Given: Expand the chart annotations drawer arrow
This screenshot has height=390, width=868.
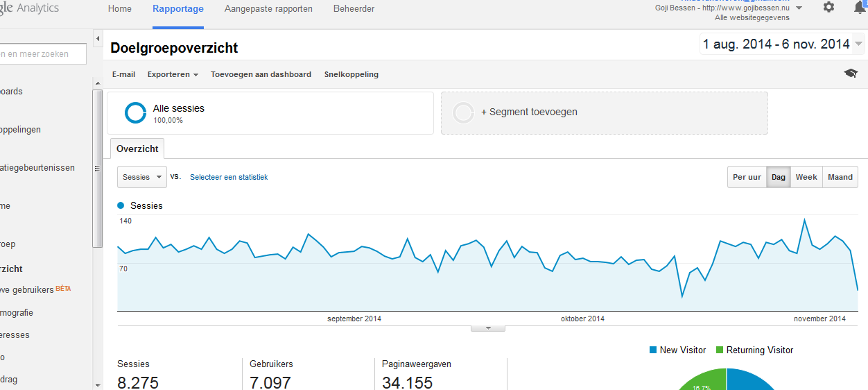Looking at the screenshot, I should [x=488, y=328].
